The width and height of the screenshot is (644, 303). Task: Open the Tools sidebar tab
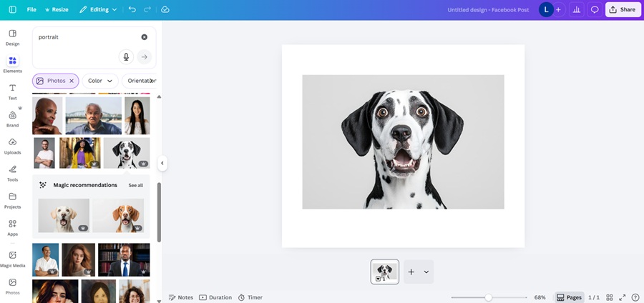point(12,173)
